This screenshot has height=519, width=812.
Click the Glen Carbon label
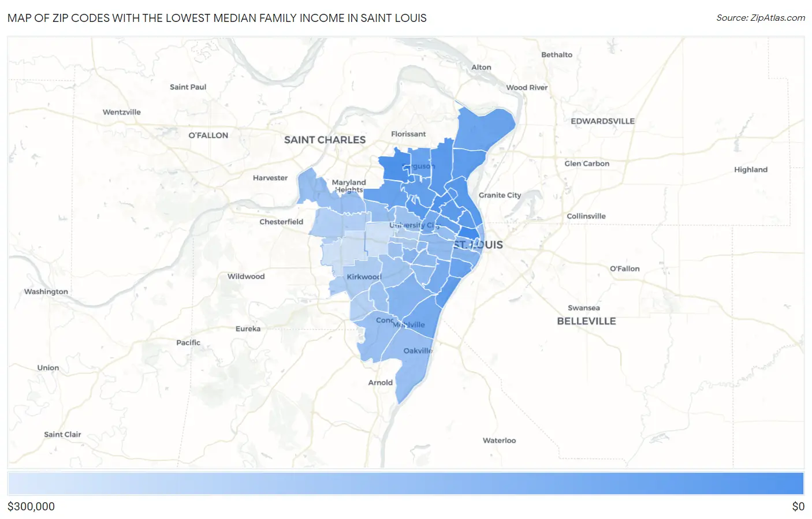tap(587, 164)
